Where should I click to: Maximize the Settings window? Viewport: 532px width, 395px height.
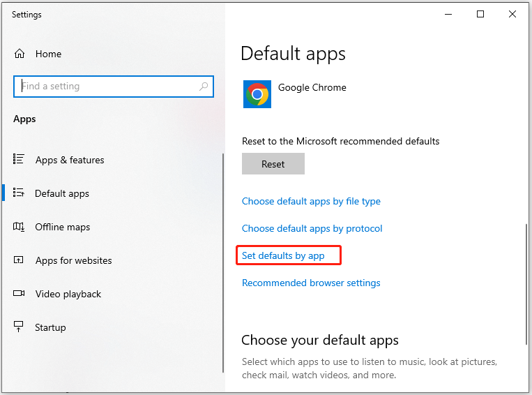point(480,14)
